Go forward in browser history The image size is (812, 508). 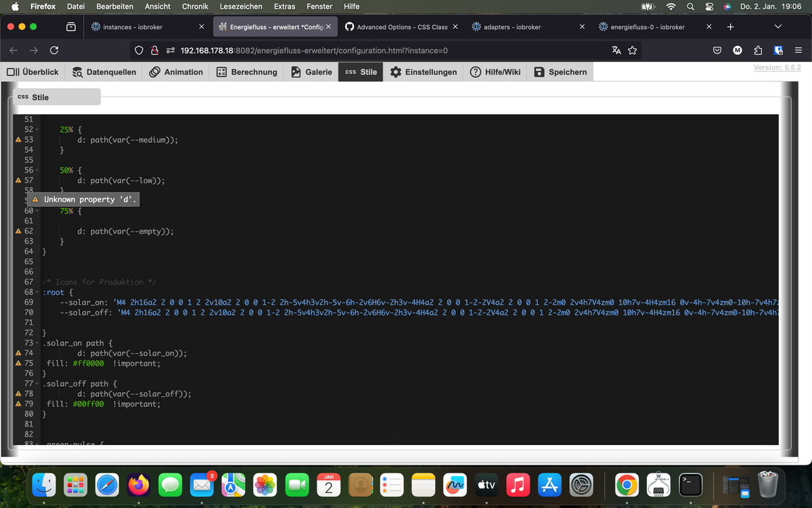tap(34, 50)
